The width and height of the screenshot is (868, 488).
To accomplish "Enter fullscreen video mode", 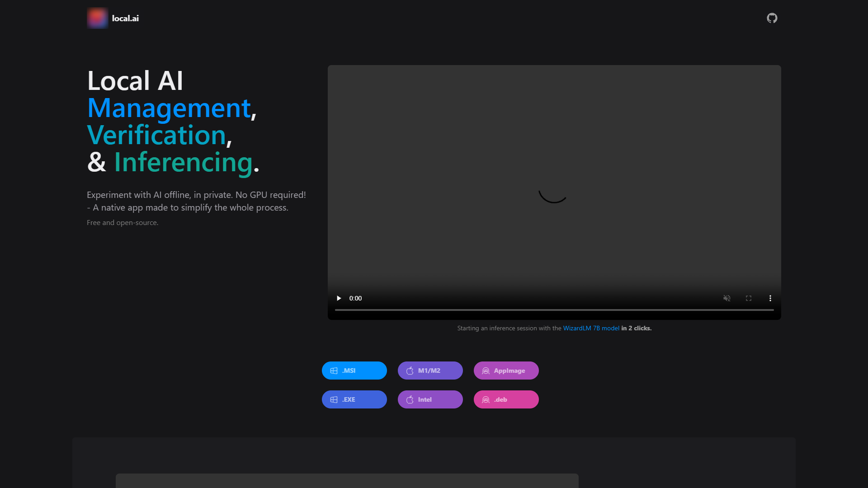I will pyautogui.click(x=749, y=298).
